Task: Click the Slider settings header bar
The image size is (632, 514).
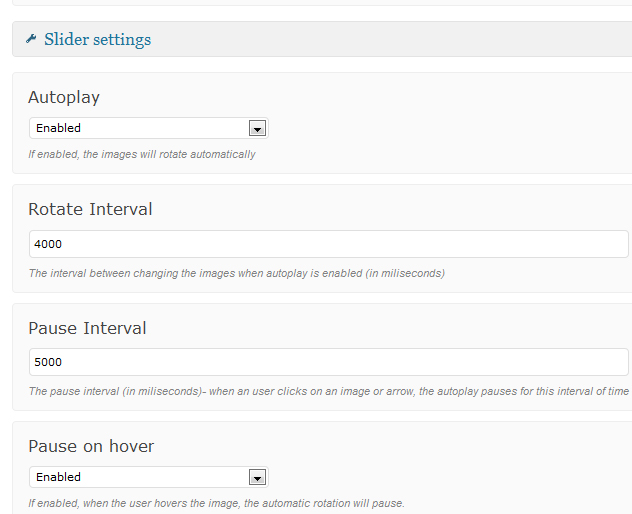Action: [322, 39]
